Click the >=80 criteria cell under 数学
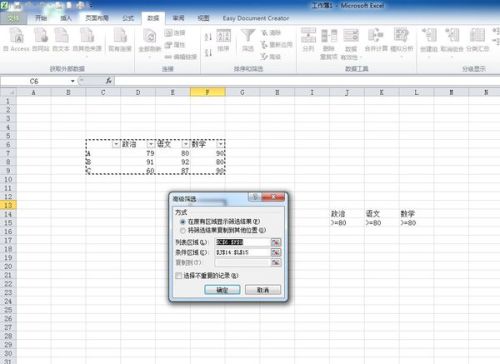This screenshot has width=500, height=364. [416, 223]
